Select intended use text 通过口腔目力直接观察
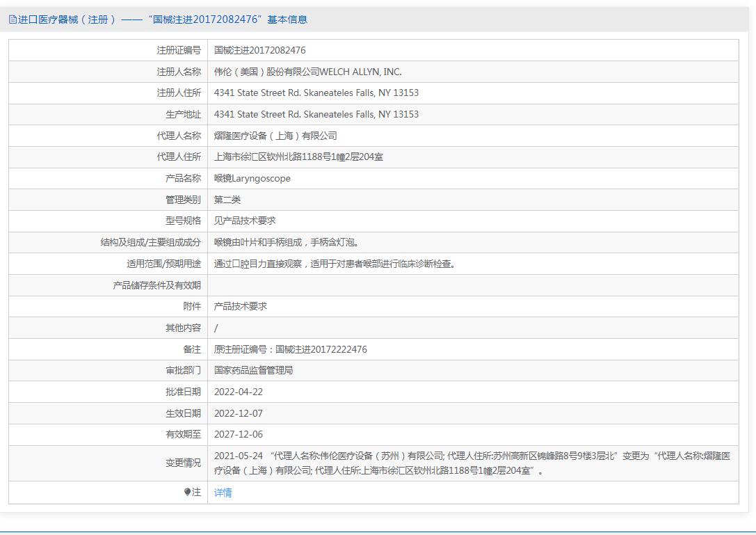The width and height of the screenshot is (756, 535). pyautogui.click(x=258, y=264)
